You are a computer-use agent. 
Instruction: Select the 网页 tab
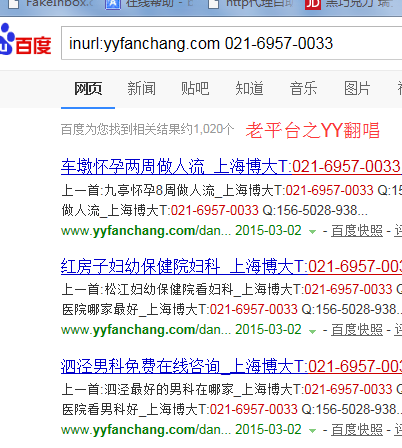pos(88,89)
